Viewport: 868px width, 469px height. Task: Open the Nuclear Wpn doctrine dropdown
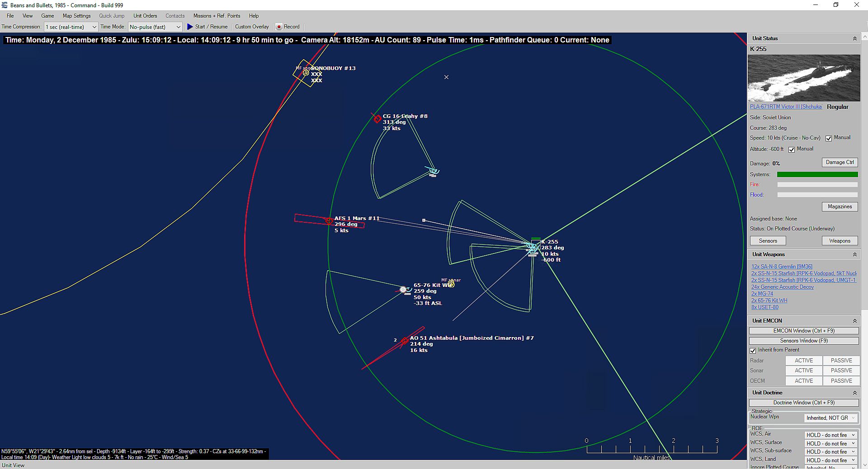pyautogui.click(x=831, y=418)
